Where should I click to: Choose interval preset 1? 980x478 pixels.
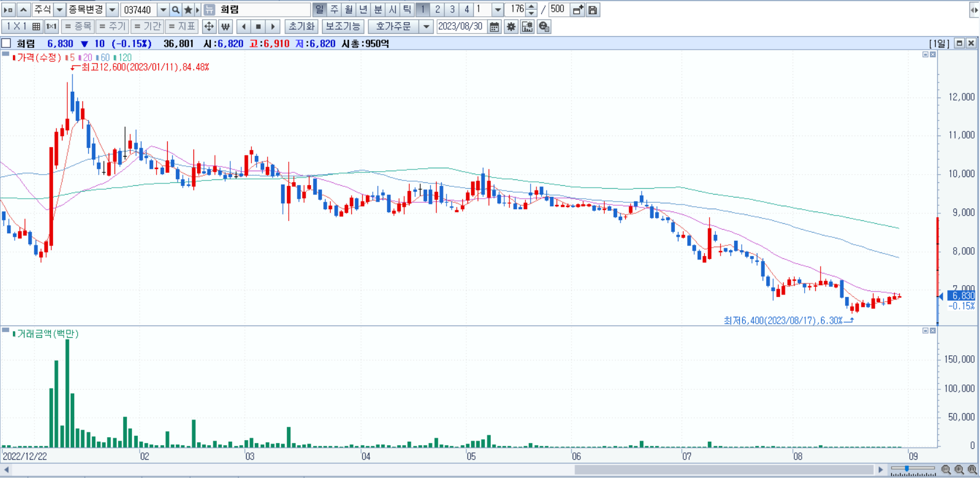[x=423, y=9]
